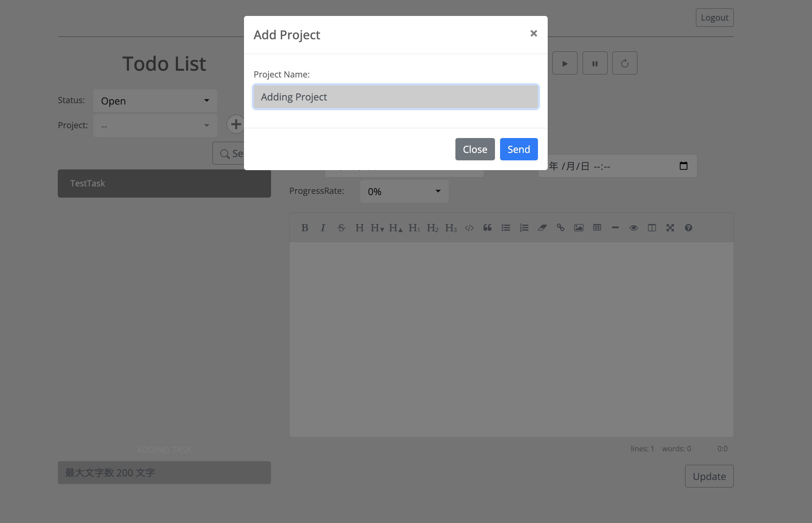
Task: Toggle side-by-side editor view
Action: (x=652, y=228)
